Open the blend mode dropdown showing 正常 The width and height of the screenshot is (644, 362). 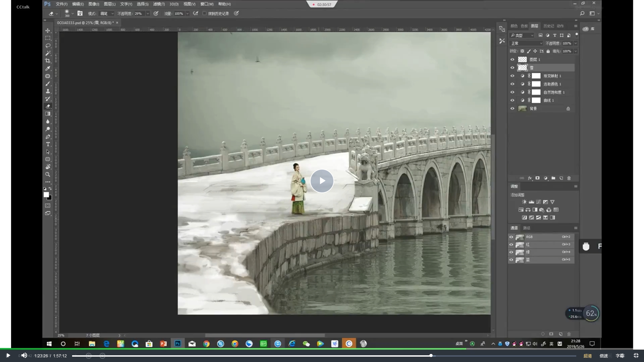[526, 43]
